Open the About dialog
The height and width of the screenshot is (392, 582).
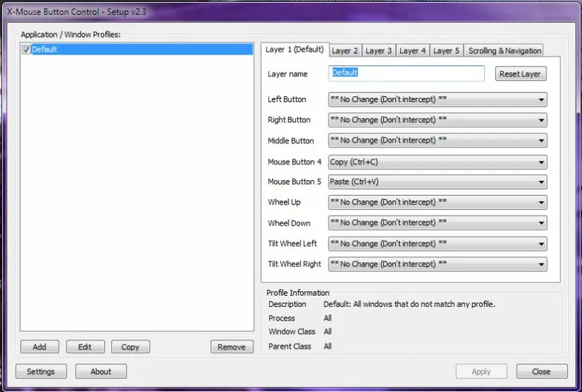(x=101, y=371)
